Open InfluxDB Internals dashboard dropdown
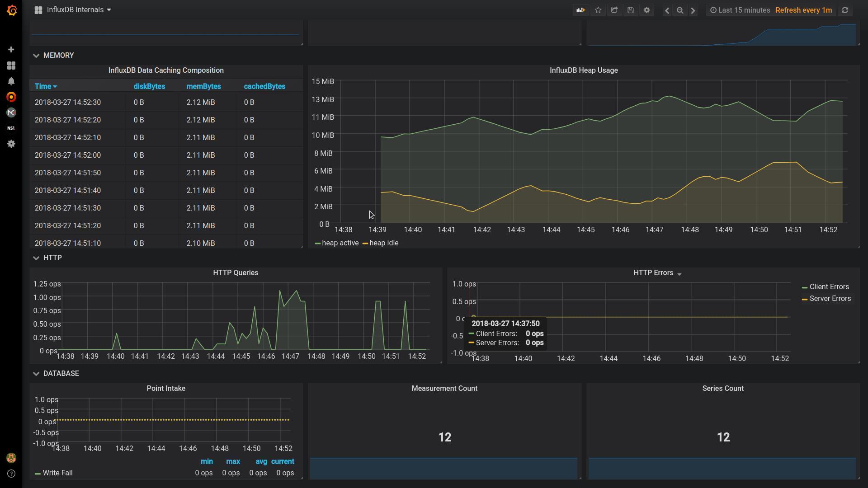This screenshot has width=868, height=488. coord(78,10)
